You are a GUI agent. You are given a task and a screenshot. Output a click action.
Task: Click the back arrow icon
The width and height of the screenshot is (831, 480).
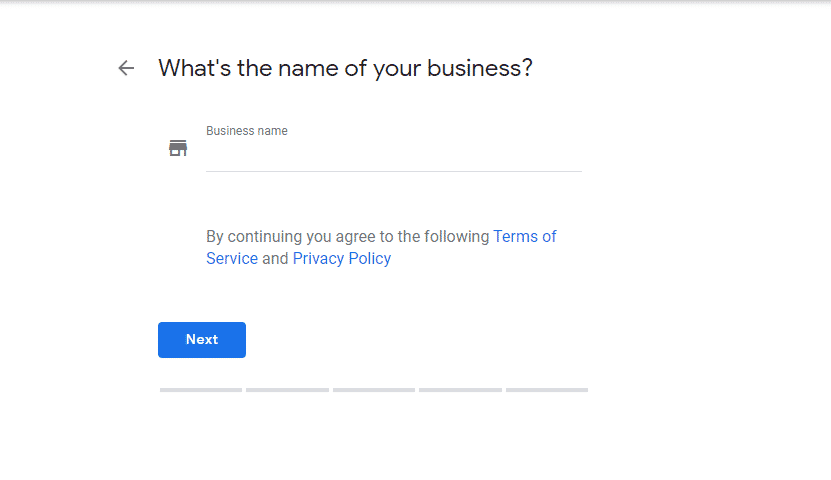tap(126, 68)
